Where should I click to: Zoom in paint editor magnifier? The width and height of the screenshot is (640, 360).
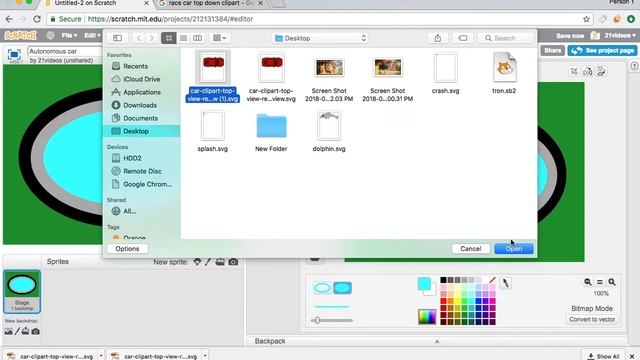612,282
